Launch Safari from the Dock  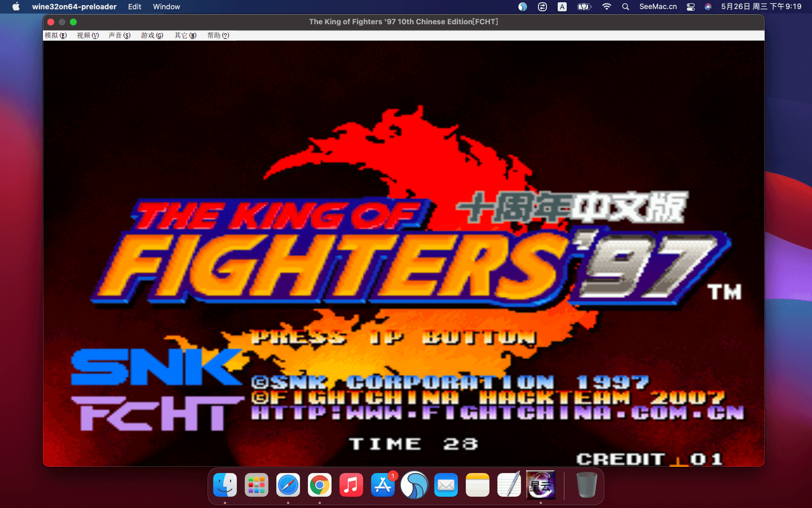(288, 485)
